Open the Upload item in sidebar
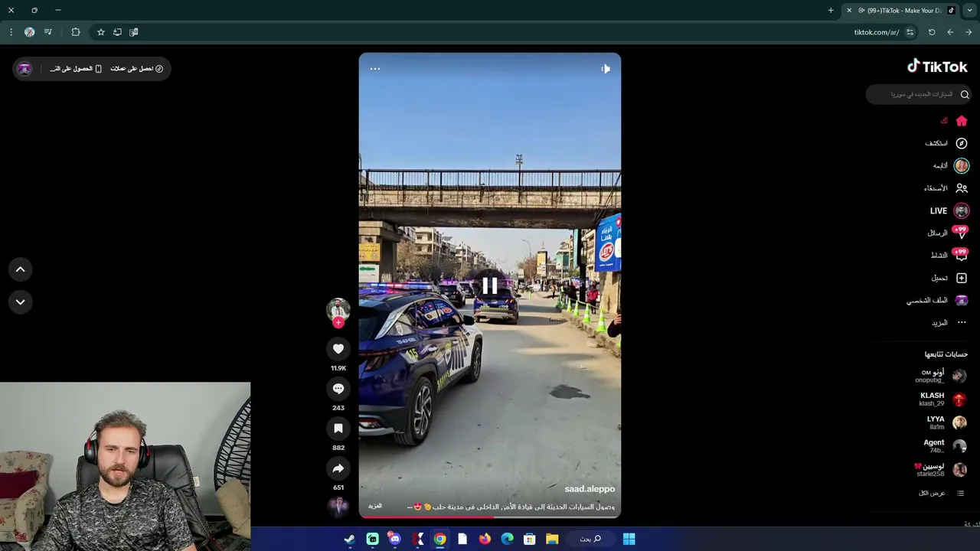980x551 pixels. click(949, 278)
